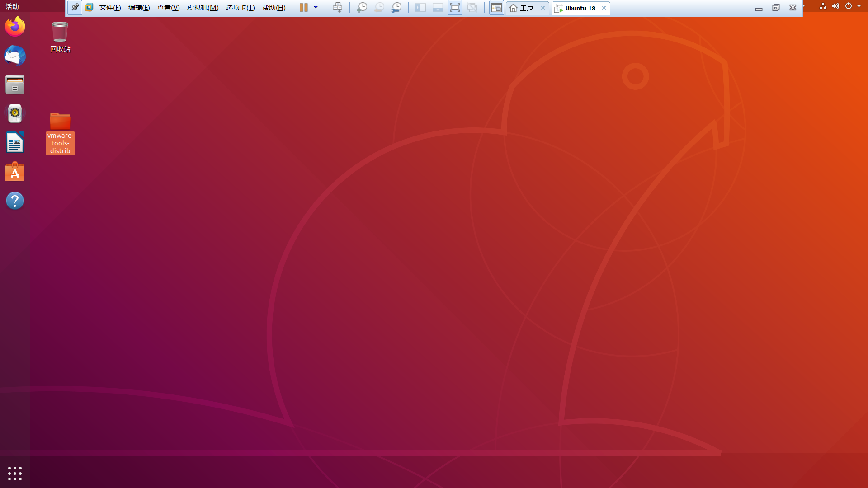Open the 虚拟机(M) menu
This screenshot has width=868, height=488.
(203, 8)
